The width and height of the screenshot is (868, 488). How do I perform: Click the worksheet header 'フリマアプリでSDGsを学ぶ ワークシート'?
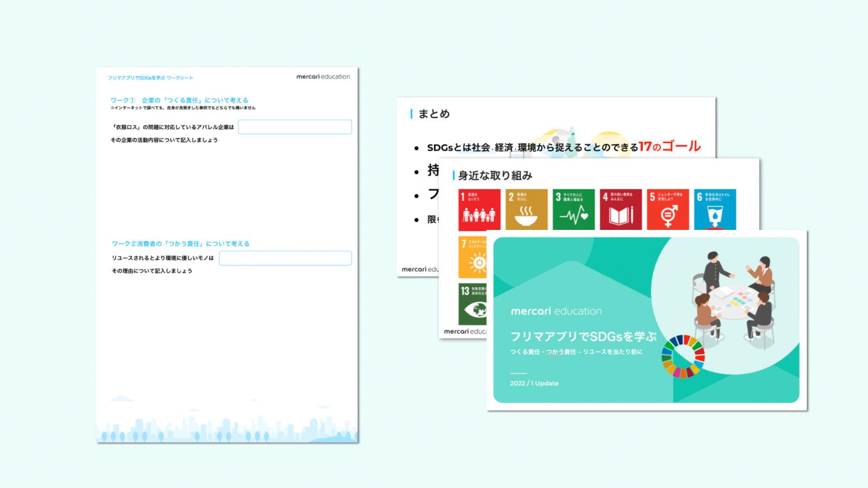(x=150, y=78)
